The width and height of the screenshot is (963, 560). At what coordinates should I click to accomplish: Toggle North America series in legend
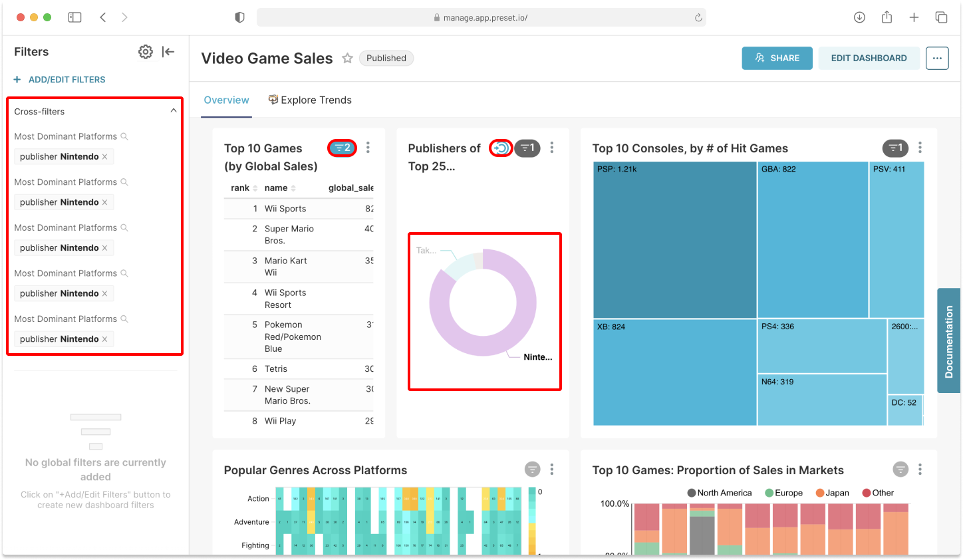click(x=719, y=493)
